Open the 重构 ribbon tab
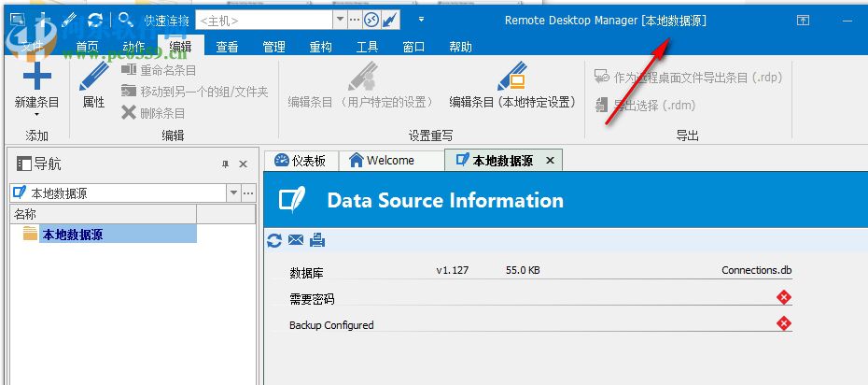 point(320,47)
